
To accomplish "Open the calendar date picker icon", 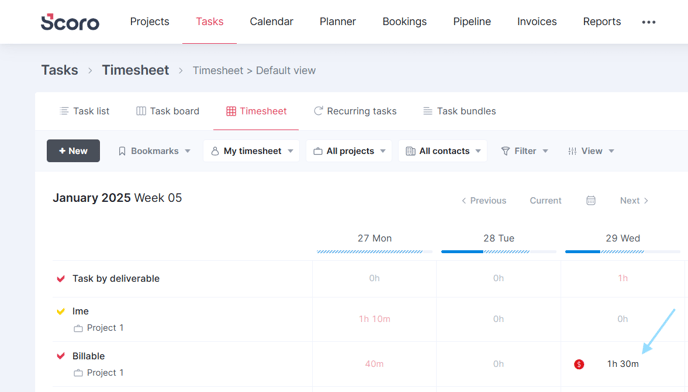I will pos(591,201).
